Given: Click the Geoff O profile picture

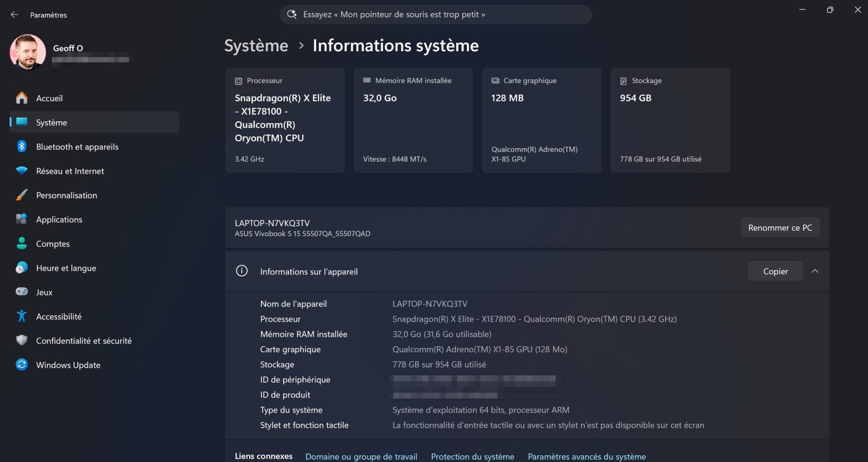Looking at the screenshot, I should (28, 52).
